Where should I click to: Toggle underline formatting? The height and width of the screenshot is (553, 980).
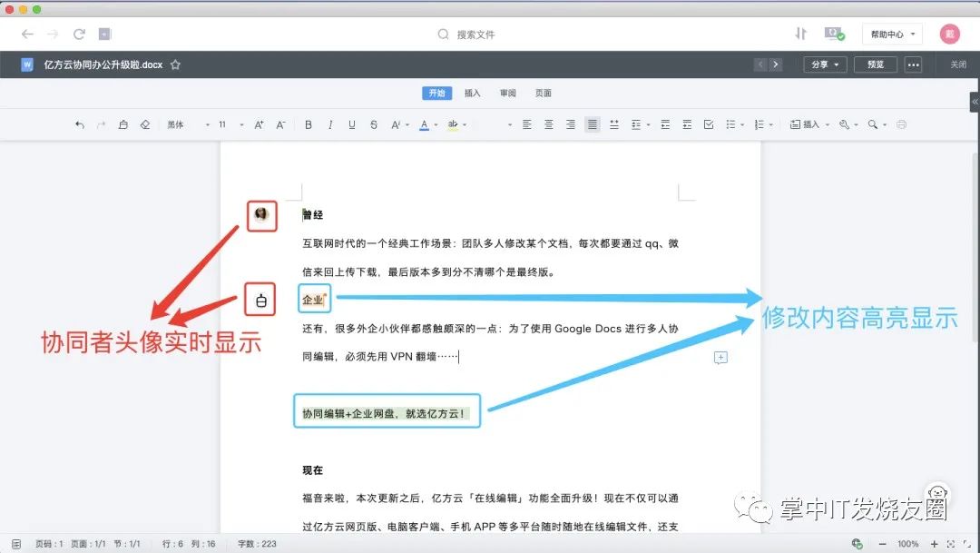click(x=352, y=124)
